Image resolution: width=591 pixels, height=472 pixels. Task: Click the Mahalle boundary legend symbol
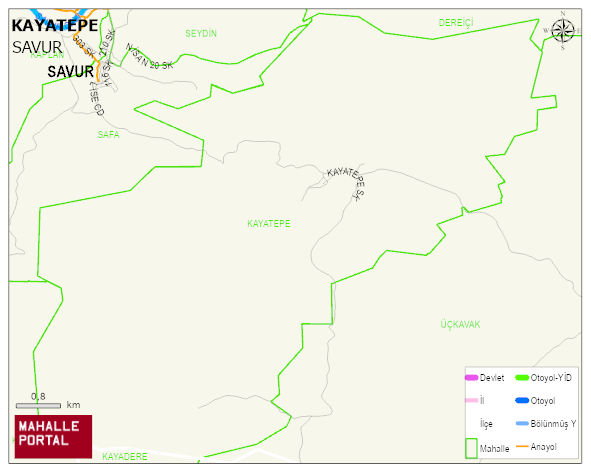[471, 448]
